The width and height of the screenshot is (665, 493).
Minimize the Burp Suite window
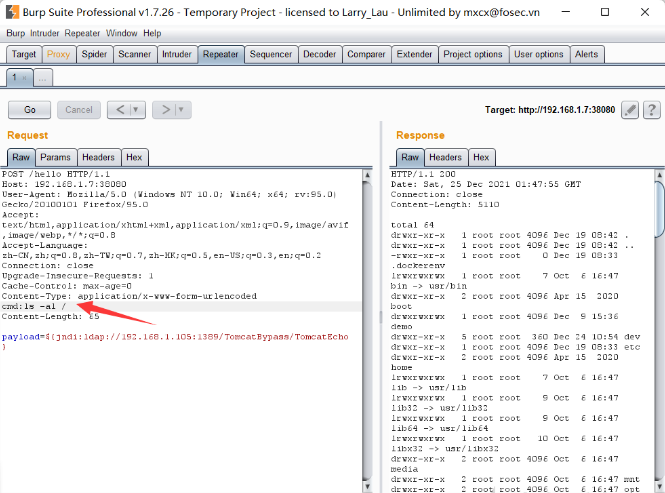[566, 12]
